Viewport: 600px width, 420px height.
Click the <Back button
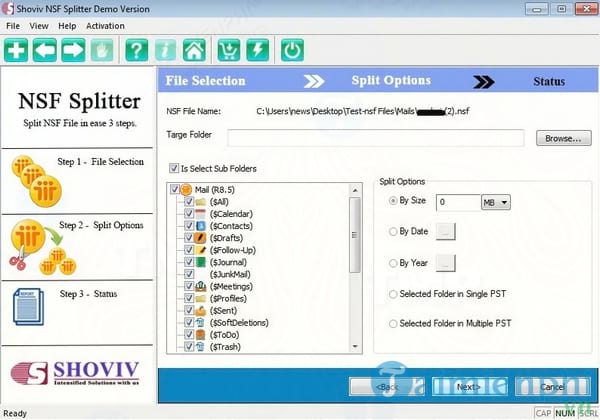[x=387, y=387]
